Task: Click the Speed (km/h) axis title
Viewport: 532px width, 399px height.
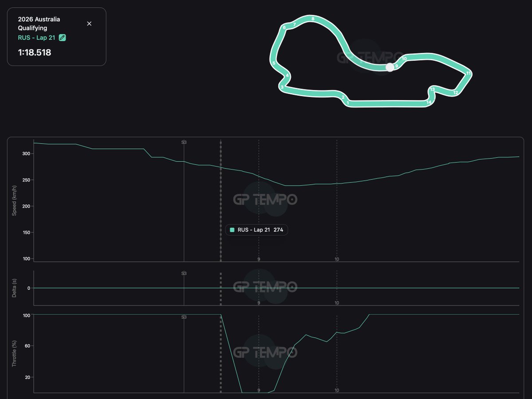Action: 14,201
